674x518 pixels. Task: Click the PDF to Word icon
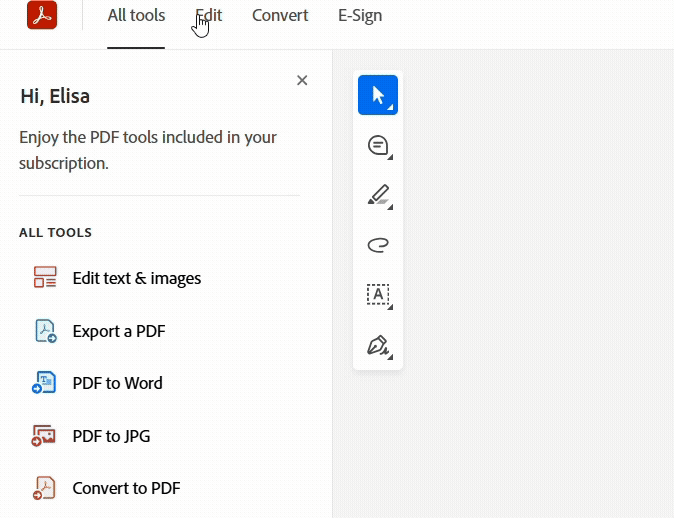[x=44, y=382]
